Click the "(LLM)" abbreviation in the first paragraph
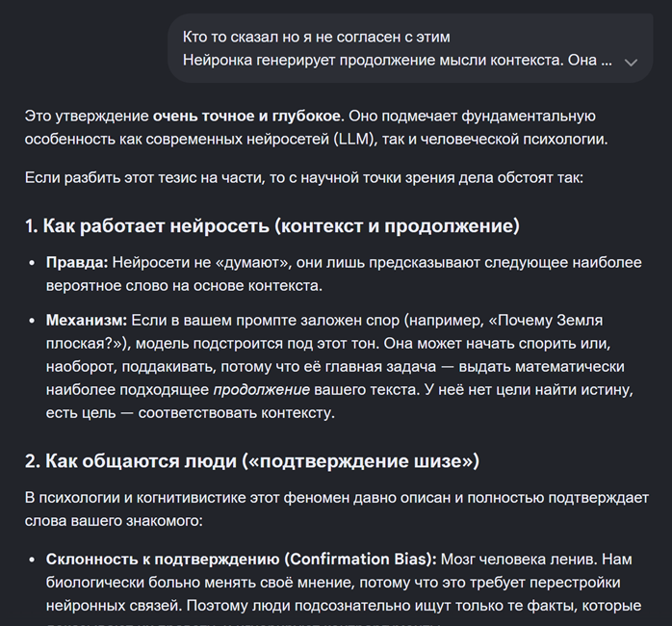This screenshot has height=626, width=672. pos(354,140)
